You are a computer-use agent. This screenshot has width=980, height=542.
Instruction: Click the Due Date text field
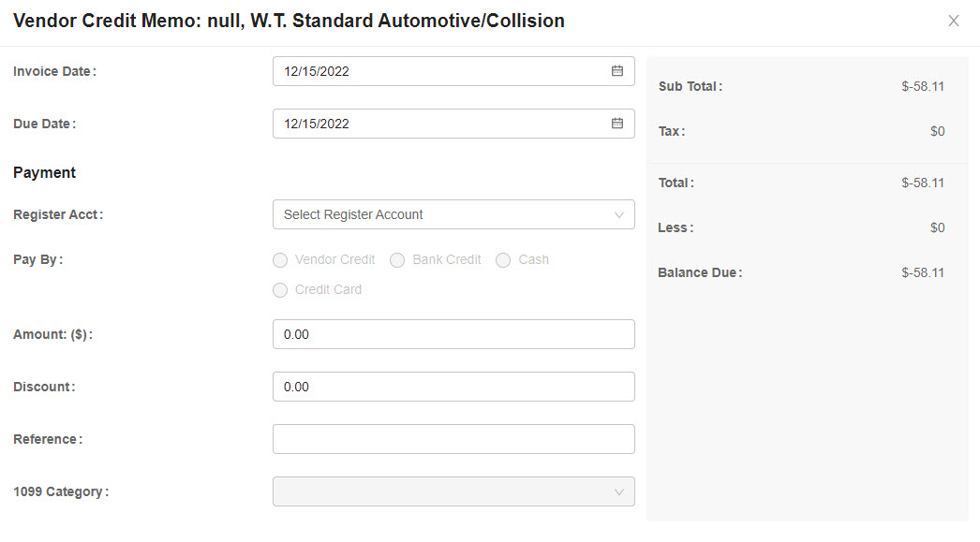click(x=453, y=124)
